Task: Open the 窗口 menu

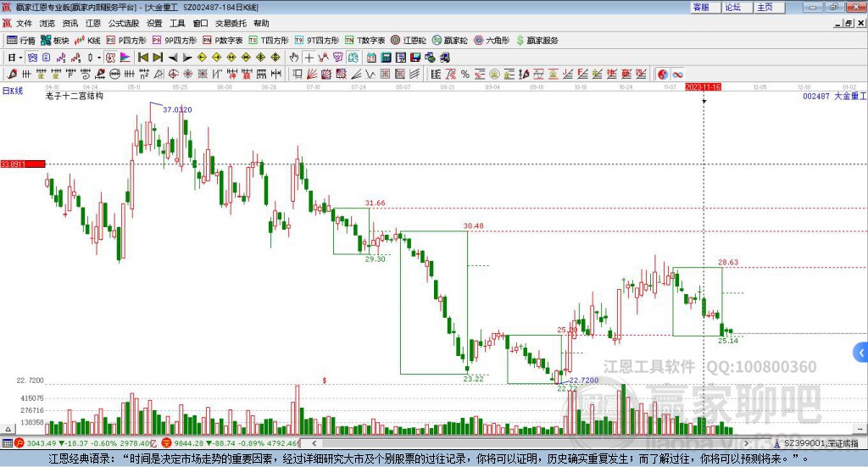Action: [200, 23]
